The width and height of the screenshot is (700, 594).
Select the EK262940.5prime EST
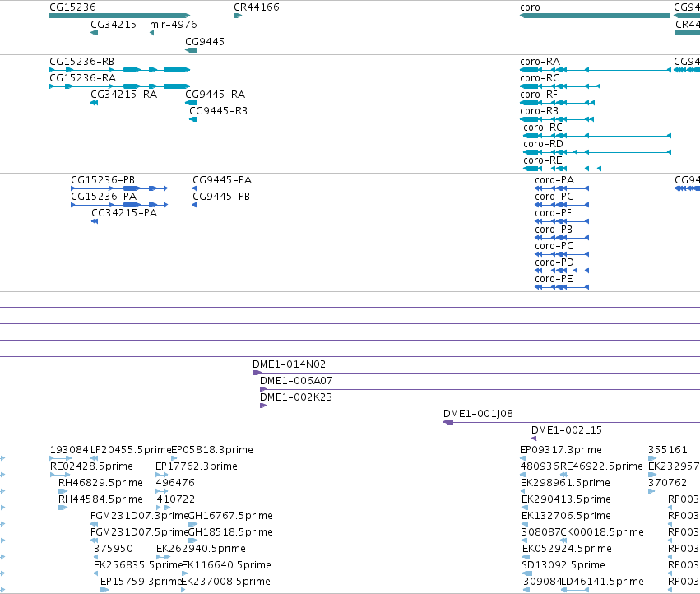pos(164,557)
